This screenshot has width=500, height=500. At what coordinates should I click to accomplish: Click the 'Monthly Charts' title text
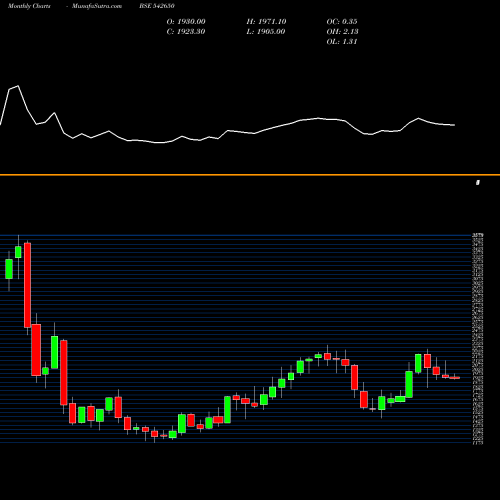[x=29, y=6]
